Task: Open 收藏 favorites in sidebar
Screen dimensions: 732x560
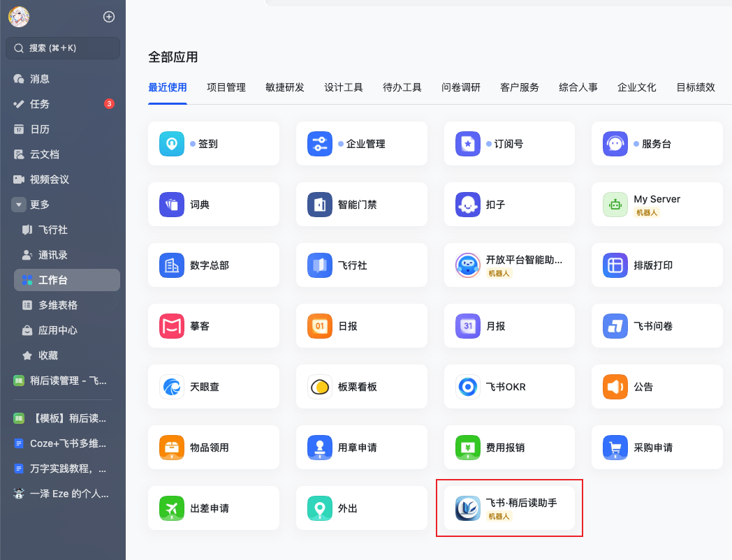Action: click(67, 355)
